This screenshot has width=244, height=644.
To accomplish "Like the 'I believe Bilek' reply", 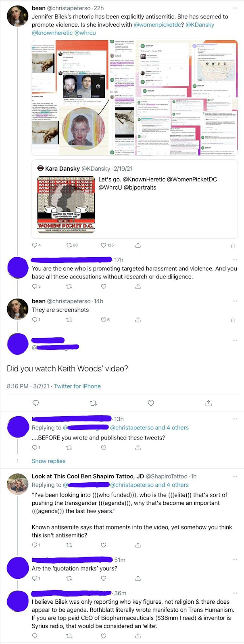I will [x=104, y=636].
